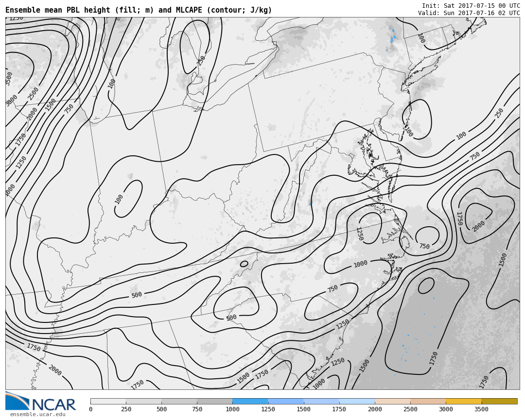Viewport: 525px width, 420px height.
Task: Click the colorbar tick label 1750
Action: [339, 409]
